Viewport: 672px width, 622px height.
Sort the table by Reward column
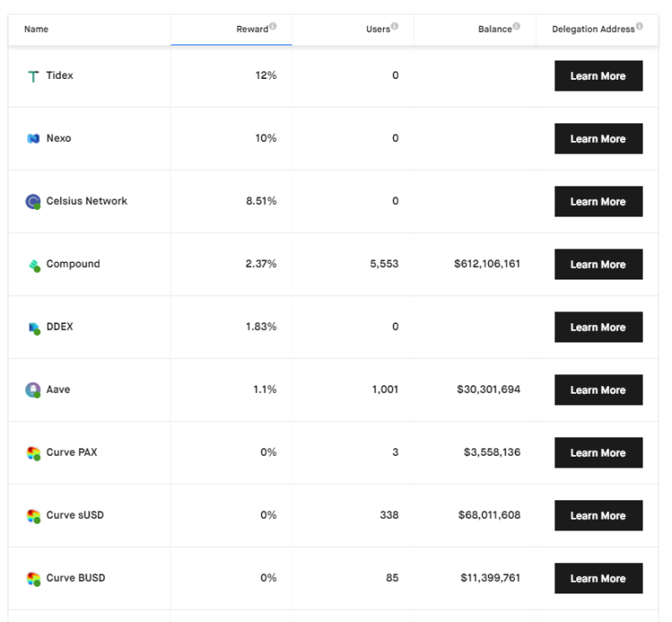point(252,29)
